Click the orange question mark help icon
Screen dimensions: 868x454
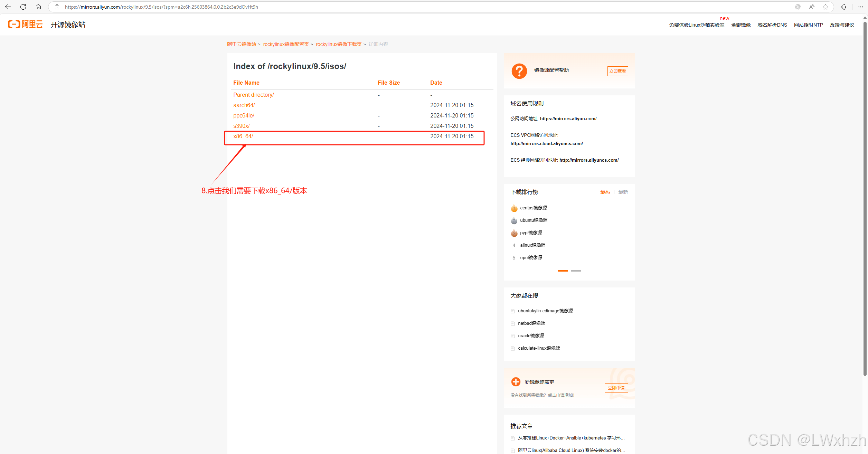point(519,71)
